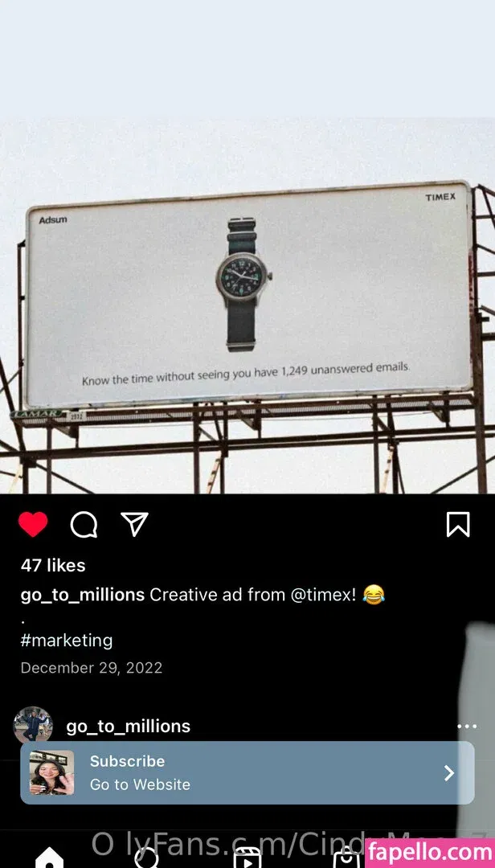Open go_to_millions round profile avatar
Viewport: 495px width, 868px height.
coord(33,726)
